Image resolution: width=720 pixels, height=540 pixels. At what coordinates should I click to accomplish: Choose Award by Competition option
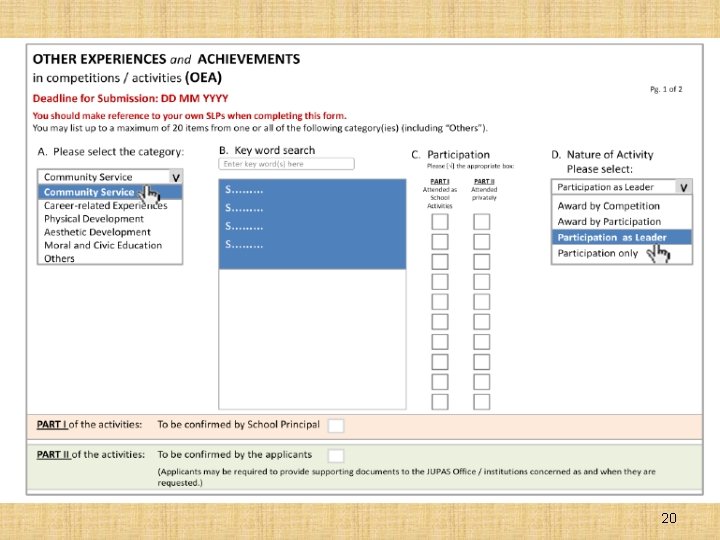(x=608, y=206)
